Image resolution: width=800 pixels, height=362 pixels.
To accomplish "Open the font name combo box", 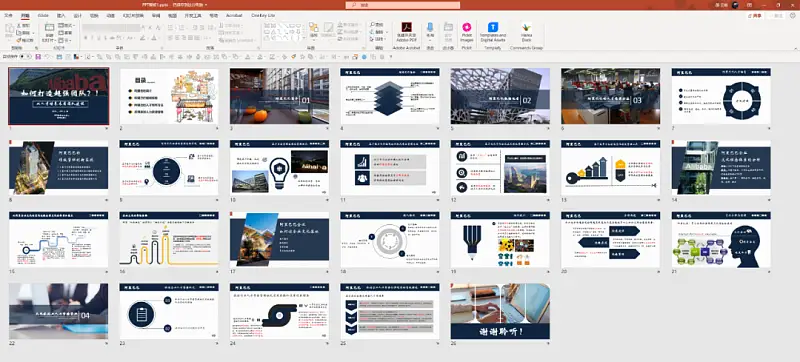I will pos(111,28).
